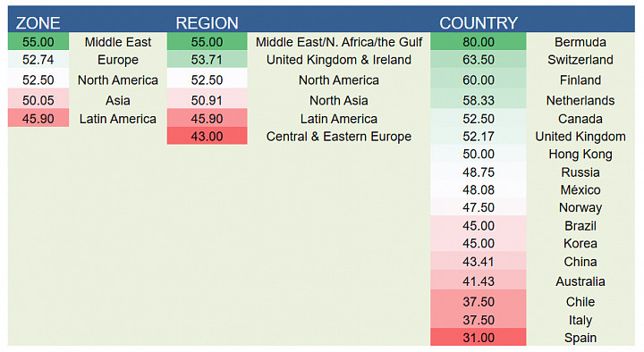The image size is (644, 352).
Task: Click the 48.08 México score cell
Action: tap(478, 190)
